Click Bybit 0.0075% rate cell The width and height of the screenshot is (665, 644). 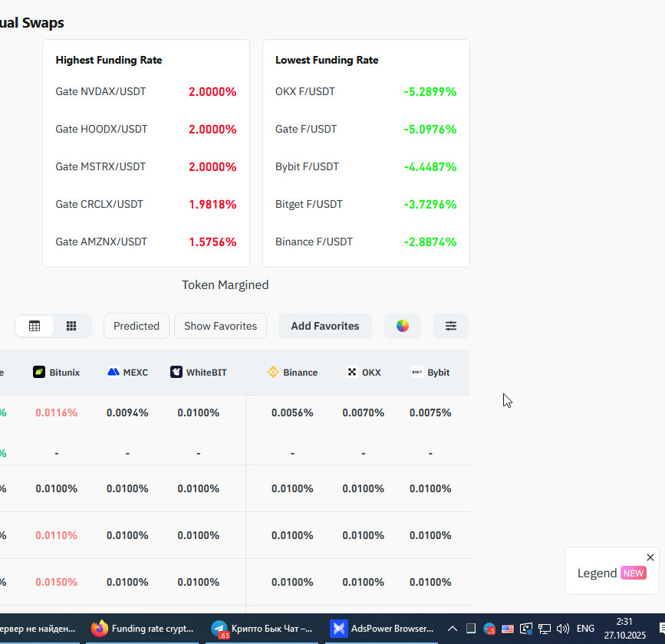coord(430,413)
